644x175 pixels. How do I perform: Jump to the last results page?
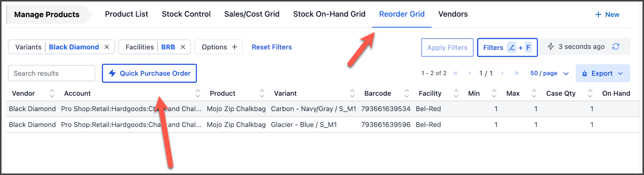point(516,73)
